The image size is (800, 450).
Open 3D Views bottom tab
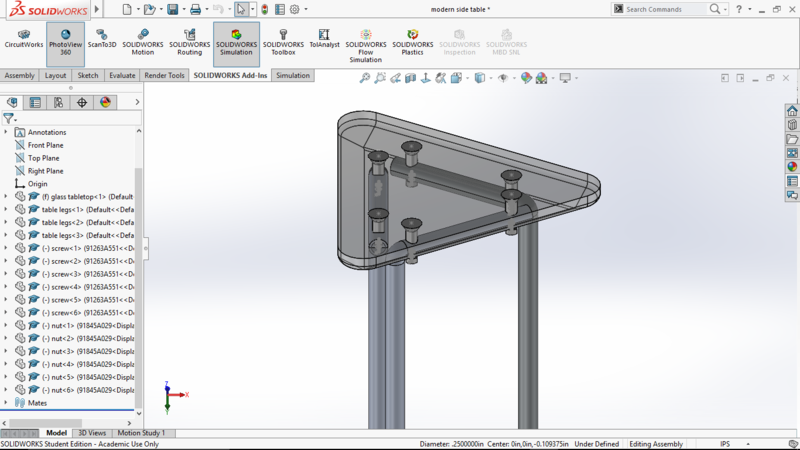click(x=92, y=433)
